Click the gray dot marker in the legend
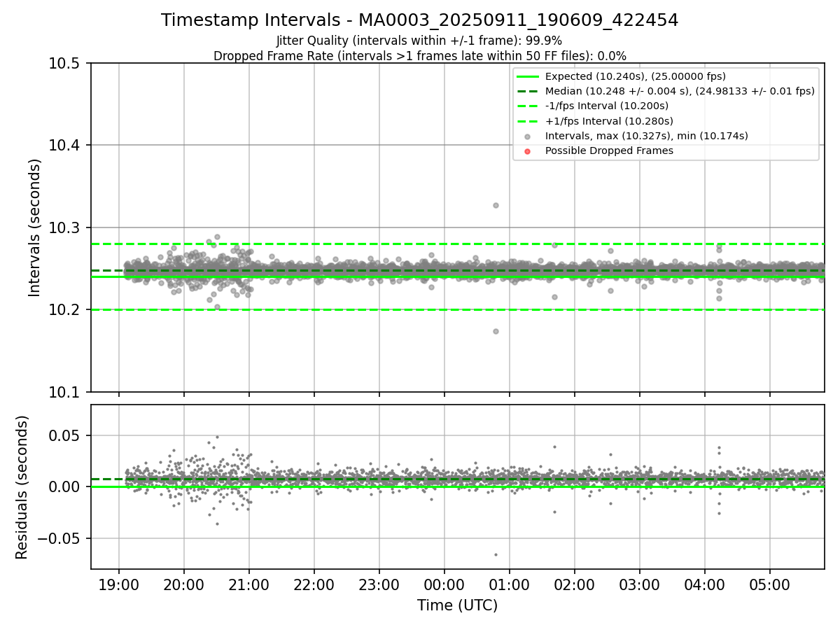840x630 pixels. (528, 136)
